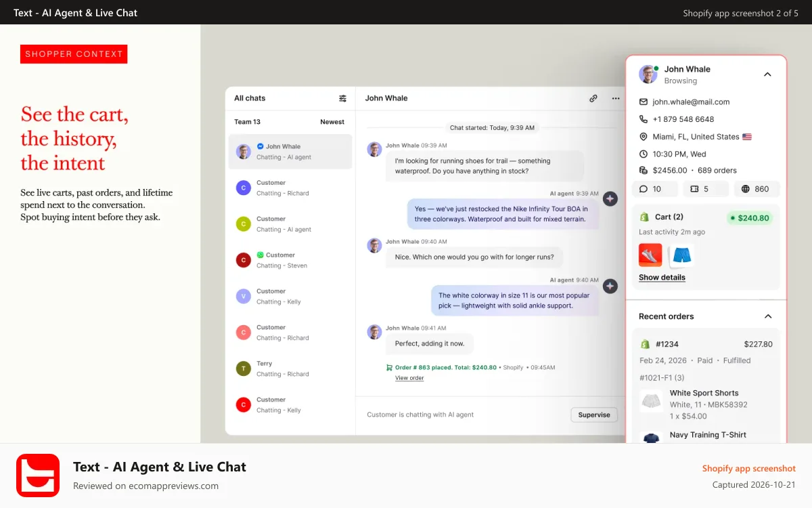Open the Team 13 chat list selector
This screenshot has height=508, width=812.
pyautogui.click(x=247, y=122)
